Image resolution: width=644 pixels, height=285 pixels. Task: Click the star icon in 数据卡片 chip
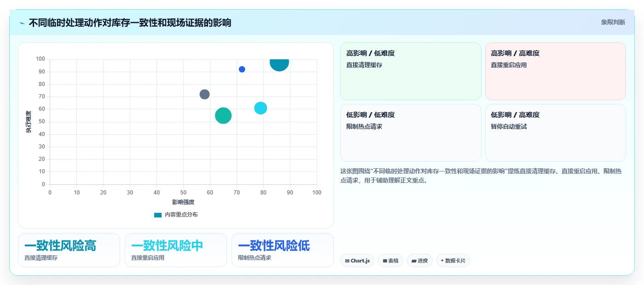(x=442, y=261)
